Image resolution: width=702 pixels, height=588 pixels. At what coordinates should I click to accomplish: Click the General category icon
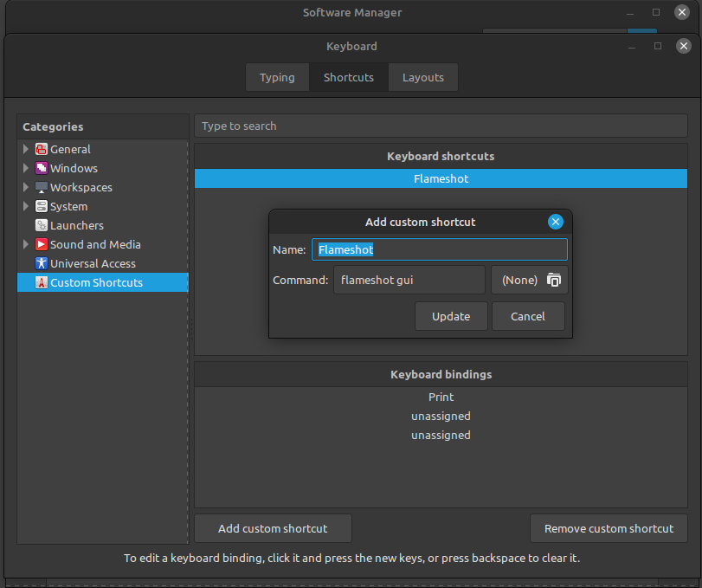42,149
